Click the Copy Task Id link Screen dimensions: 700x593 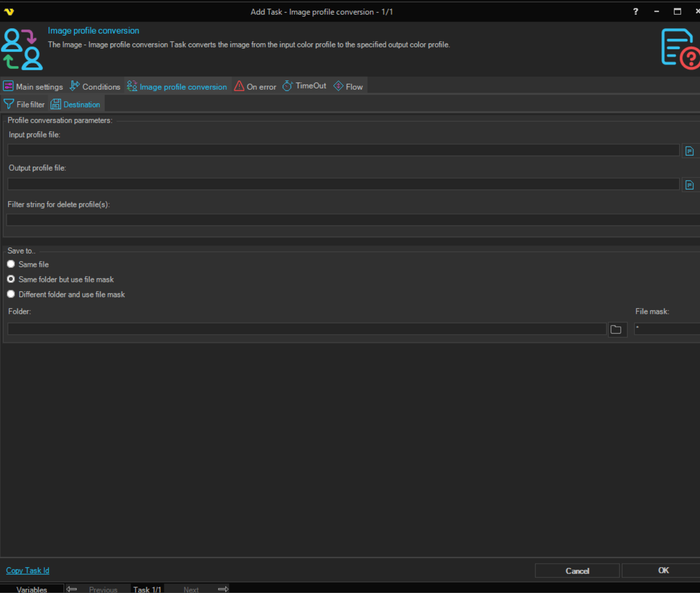[x=28, y=571]
